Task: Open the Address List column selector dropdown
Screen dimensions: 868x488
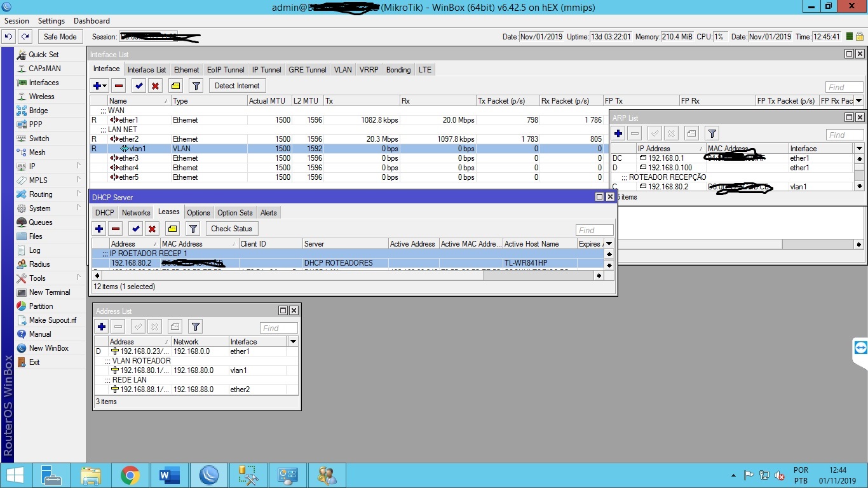Action: [293, 342]
